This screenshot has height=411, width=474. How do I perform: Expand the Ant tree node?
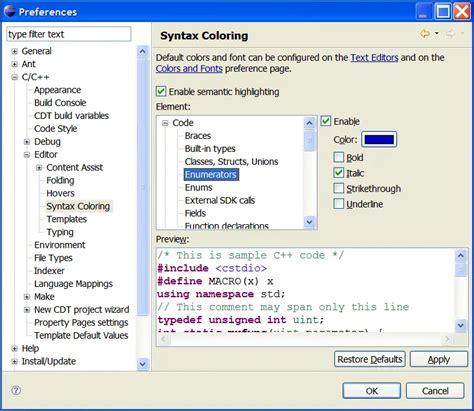14,64
